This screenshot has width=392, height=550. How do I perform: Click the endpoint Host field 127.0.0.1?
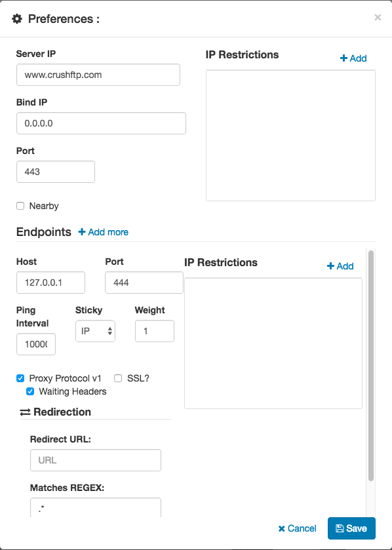click(x=50, y=283)
